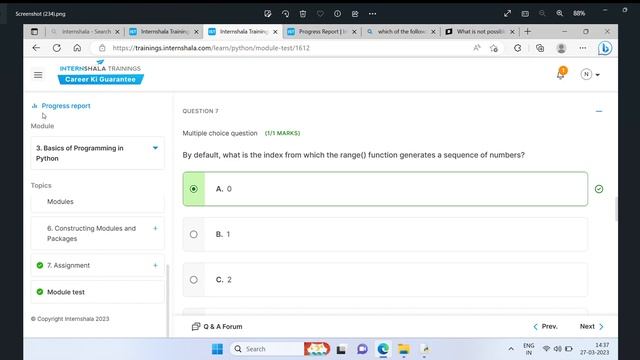Reload the page with refresh icon
The height and width of the screenshot is (360, 640).
tap(57, 48)
